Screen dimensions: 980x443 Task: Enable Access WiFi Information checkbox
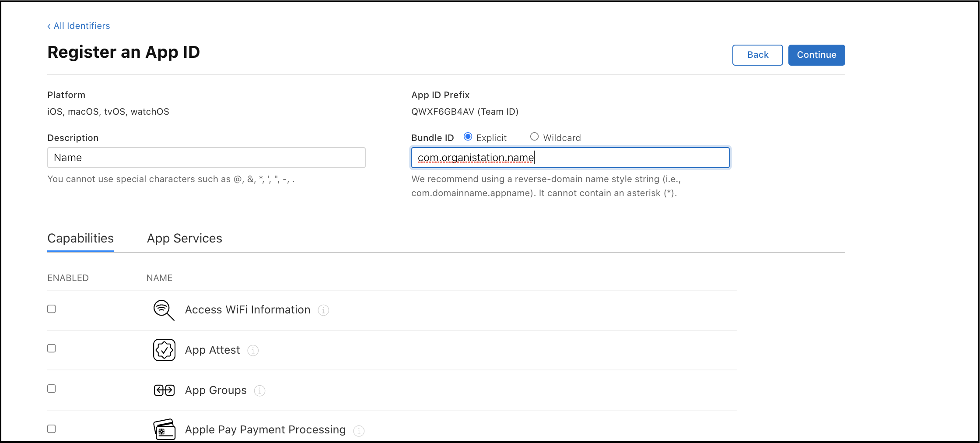pyautogui.click(x=52, y=309)
